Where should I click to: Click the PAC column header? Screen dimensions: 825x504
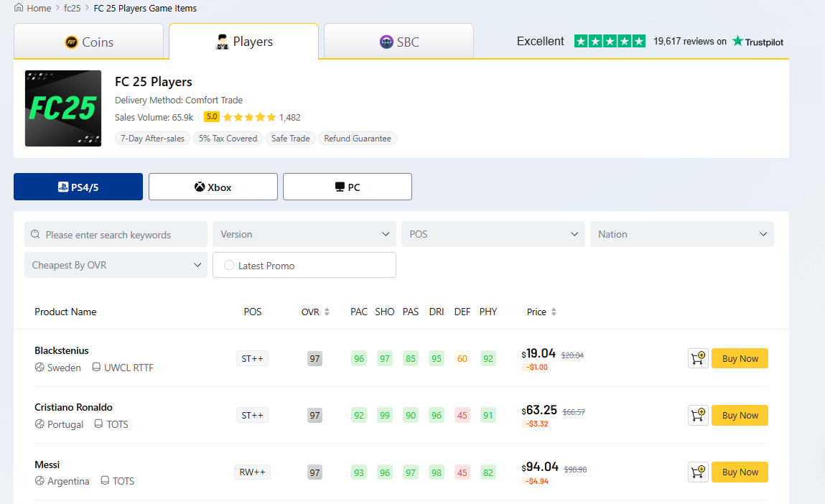point(359,312)
